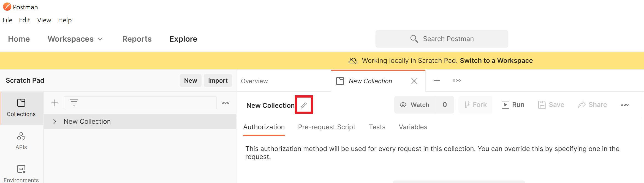644x183 pixels.
Task: Click Switch to a Workspace link
Action: pos(496,61)
